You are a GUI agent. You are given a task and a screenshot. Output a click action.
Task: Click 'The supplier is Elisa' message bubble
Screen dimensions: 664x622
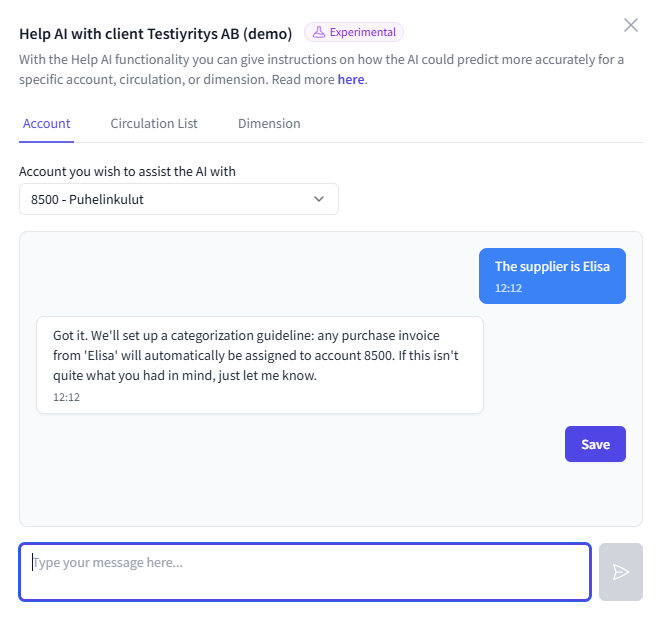pyautogui.click(x=552, y=266)
